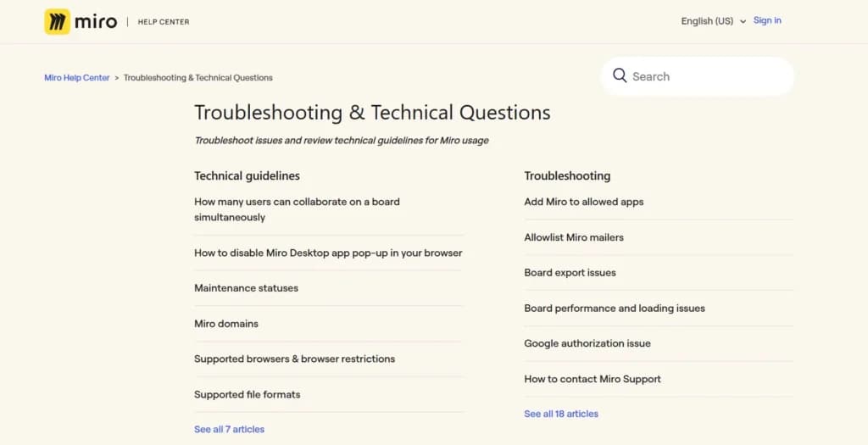
Task: Open the HELP CENTER header link
Action: pyautogui.click(x=164, y=21)
